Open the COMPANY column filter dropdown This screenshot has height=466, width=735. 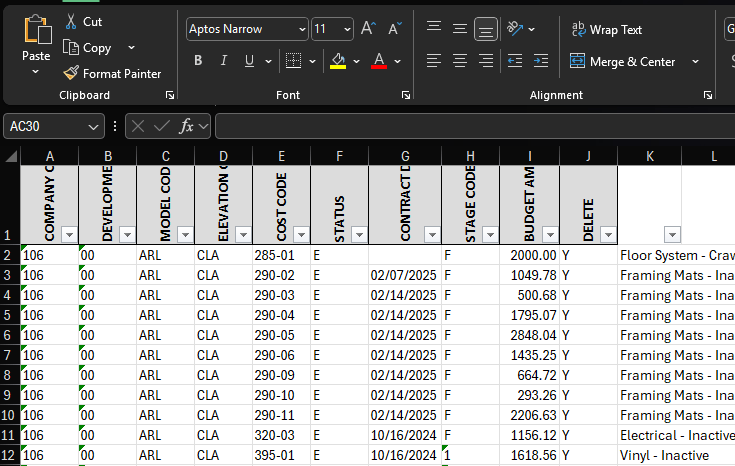69,234
